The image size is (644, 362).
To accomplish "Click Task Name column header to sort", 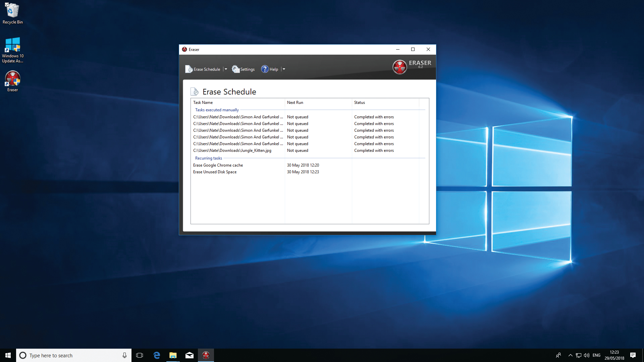I will 203,102.
